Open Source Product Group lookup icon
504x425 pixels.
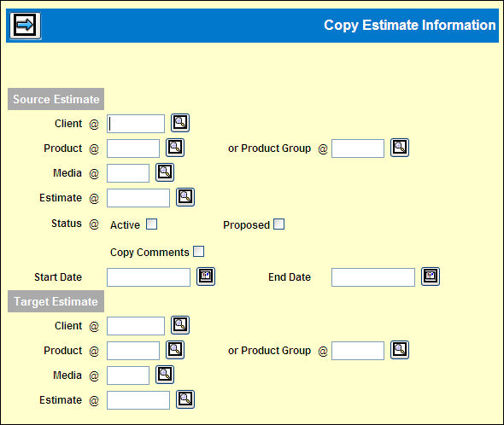point(400,148)
